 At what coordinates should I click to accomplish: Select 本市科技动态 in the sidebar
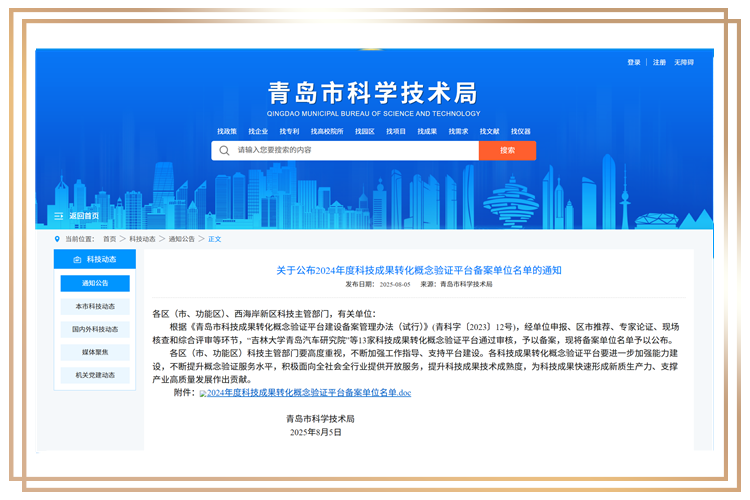95,306
